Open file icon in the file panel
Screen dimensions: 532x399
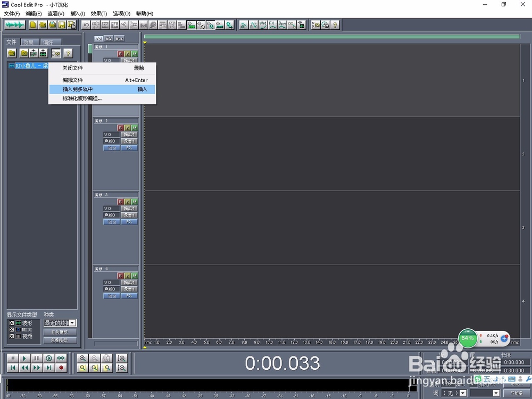pyautogui.click(x=12, y=53)
